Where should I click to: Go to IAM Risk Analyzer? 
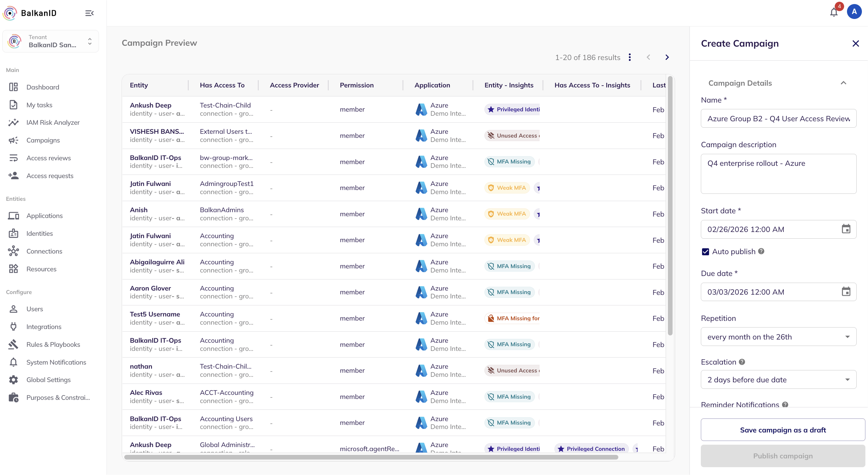[53, 122]
